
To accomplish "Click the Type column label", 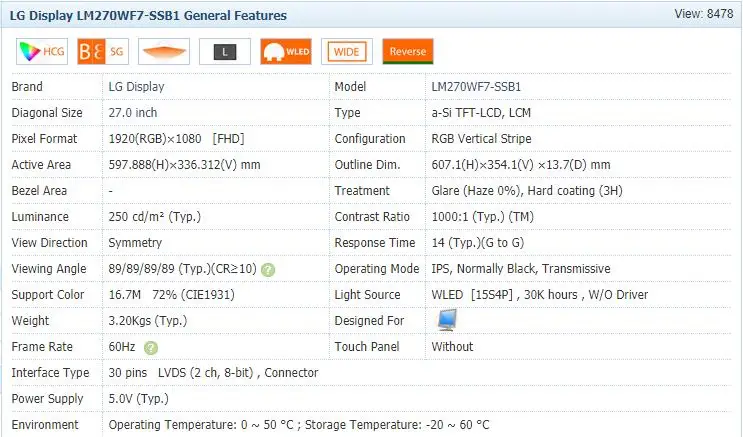I will click(x=347, y=113).
